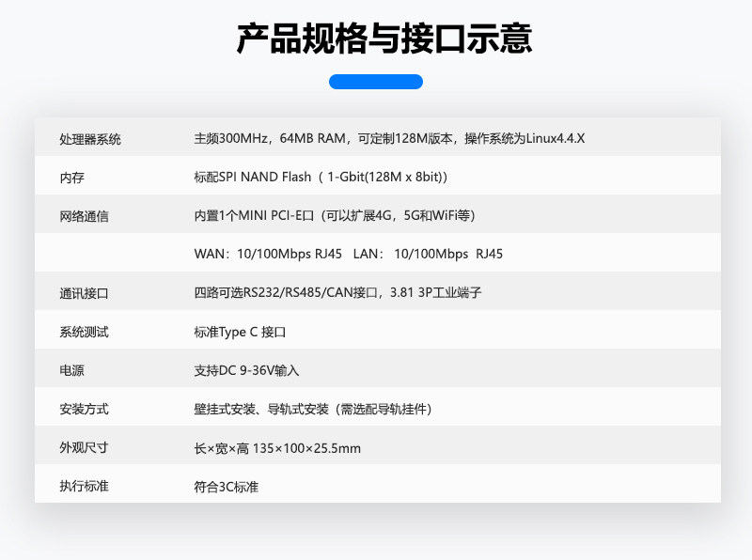This screenshot has height=560, width=752.
Task: Click the 支持DC 9-36V输入 value
Action: pyautogui.click(x=246, y=370)
